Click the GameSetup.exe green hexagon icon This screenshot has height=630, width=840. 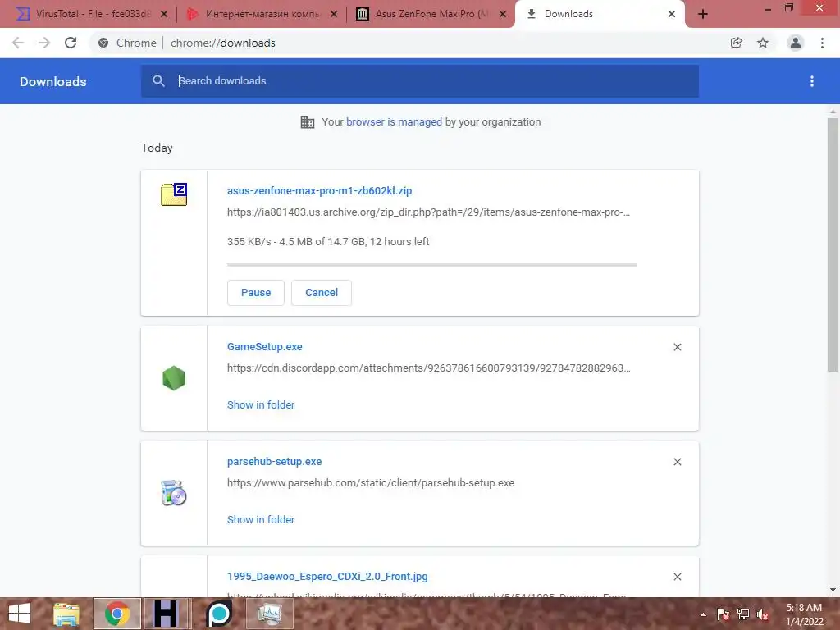click(x=174, y=378)
